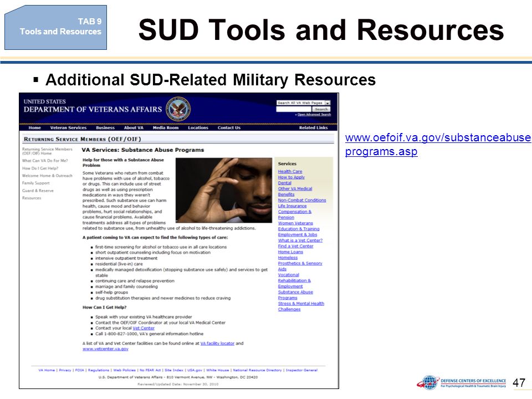
Task: Open Stress & Mental Health Challenges link
Action: coord(301,306)
